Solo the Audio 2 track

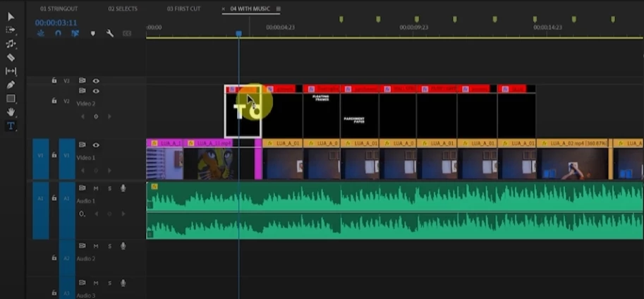(x=109, y=246)
